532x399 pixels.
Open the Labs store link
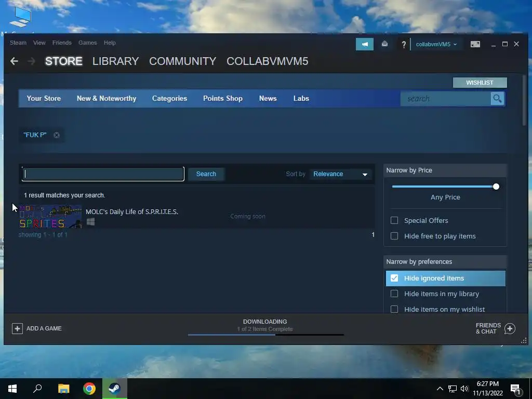[301, 98]
